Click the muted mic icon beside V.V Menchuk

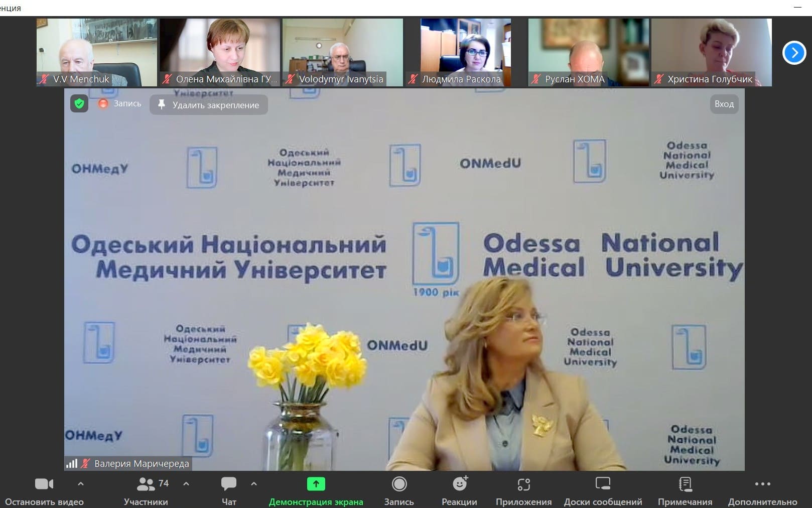pos(45,79)
